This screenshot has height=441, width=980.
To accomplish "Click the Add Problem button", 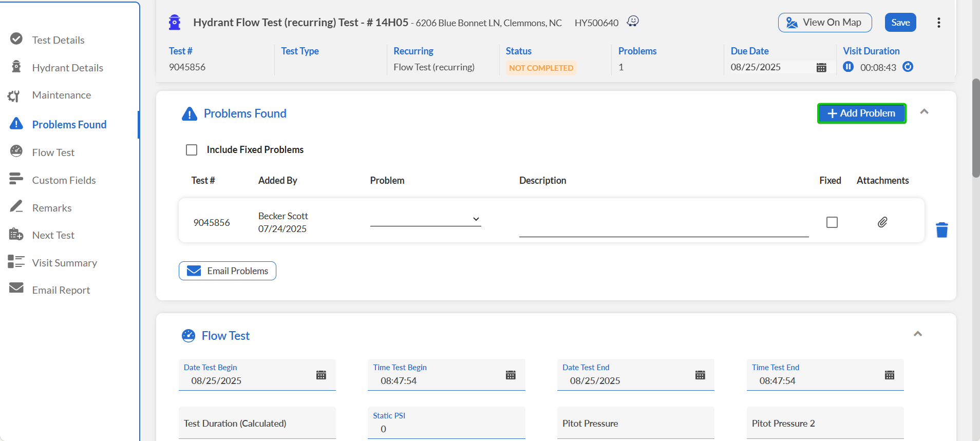I will pos(861,113).
